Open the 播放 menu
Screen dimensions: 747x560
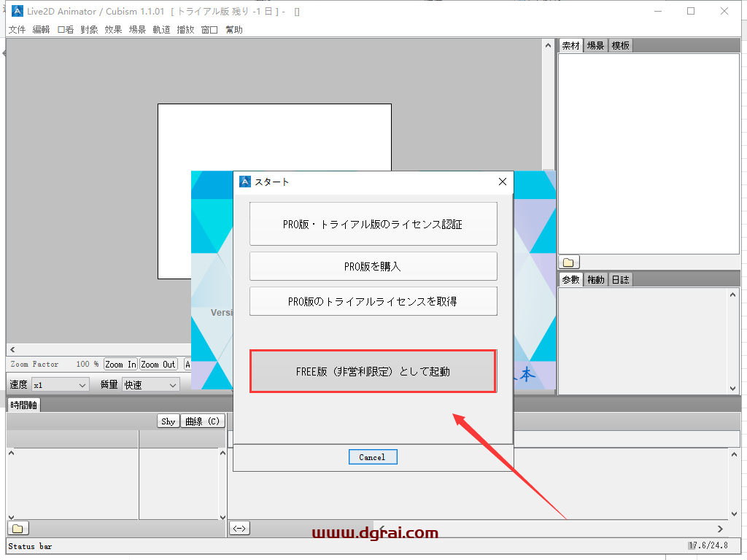(185, 29)
